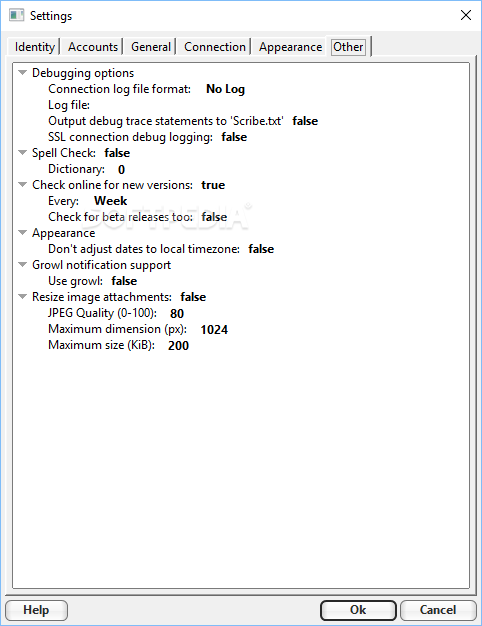Toggle Check for beta releases too value
This screenshot has width=482, height=626.
click(214, 217)
